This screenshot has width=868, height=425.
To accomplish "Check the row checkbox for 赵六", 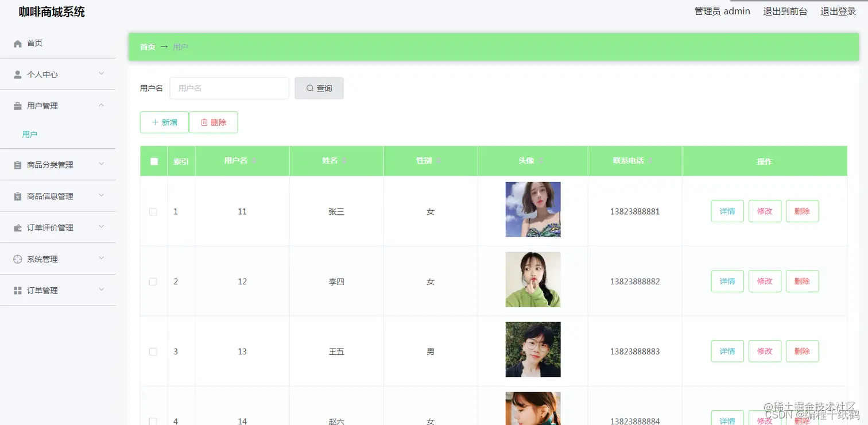I will (153, 421).
